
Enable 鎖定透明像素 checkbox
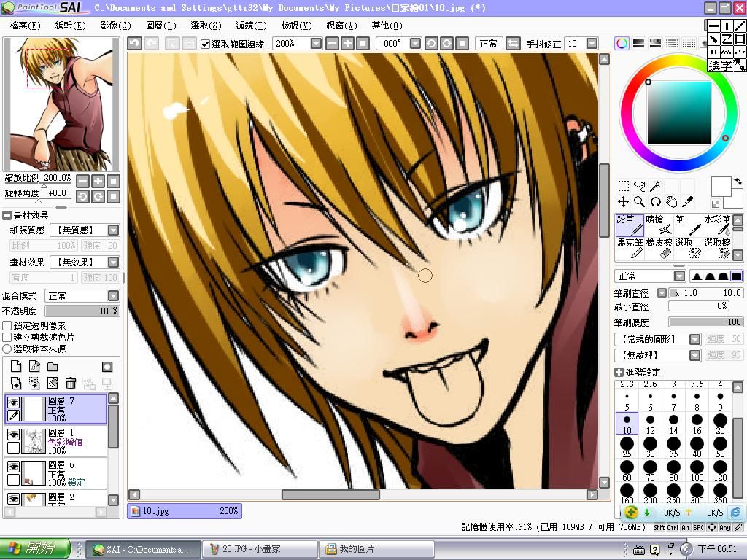7,326
